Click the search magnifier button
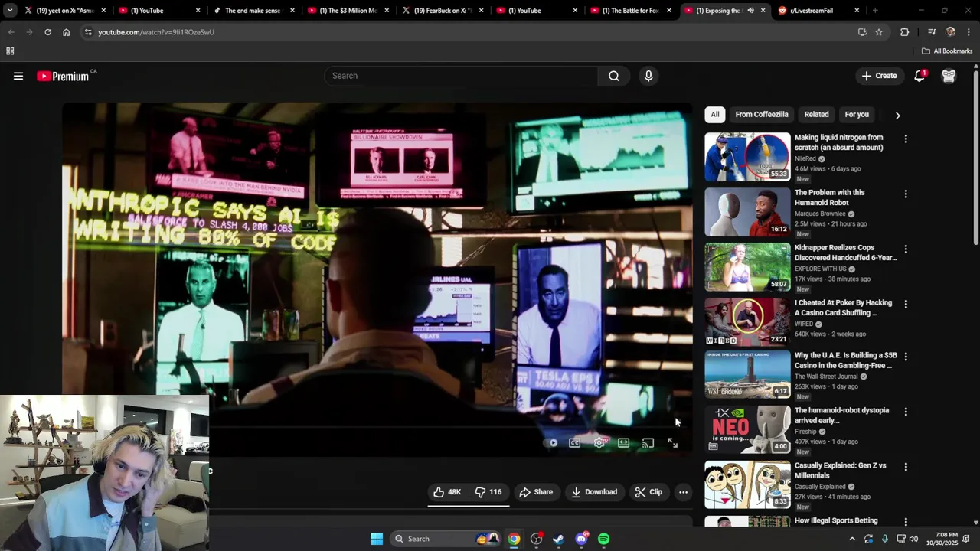980x551 pixels. click(x=614, y=76)
